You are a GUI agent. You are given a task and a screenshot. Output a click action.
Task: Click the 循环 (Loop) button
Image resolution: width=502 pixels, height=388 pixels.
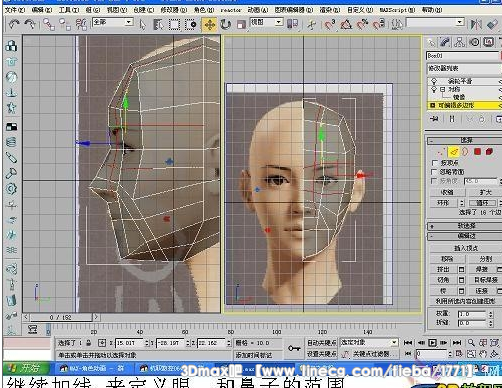coord(482,203)
